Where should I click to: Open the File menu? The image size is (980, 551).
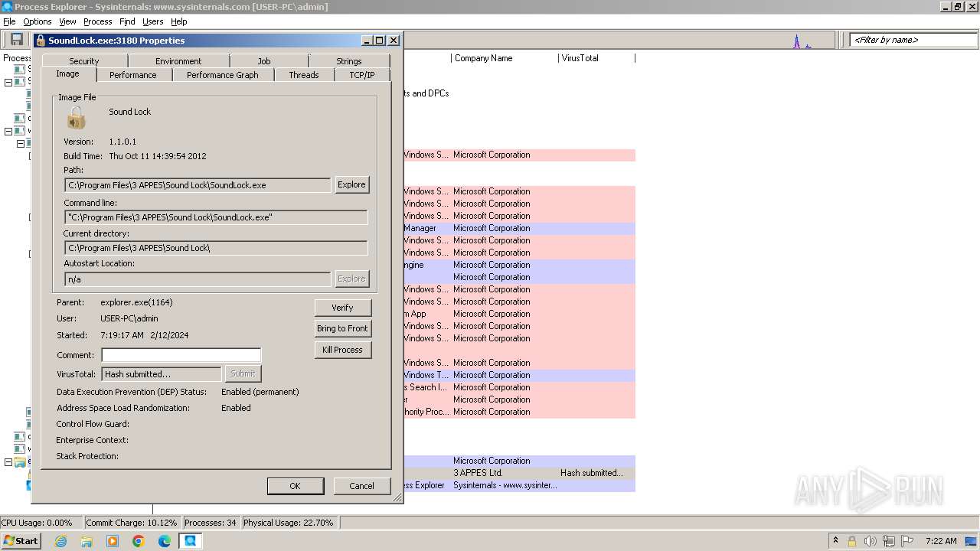[x=9, y=21]
